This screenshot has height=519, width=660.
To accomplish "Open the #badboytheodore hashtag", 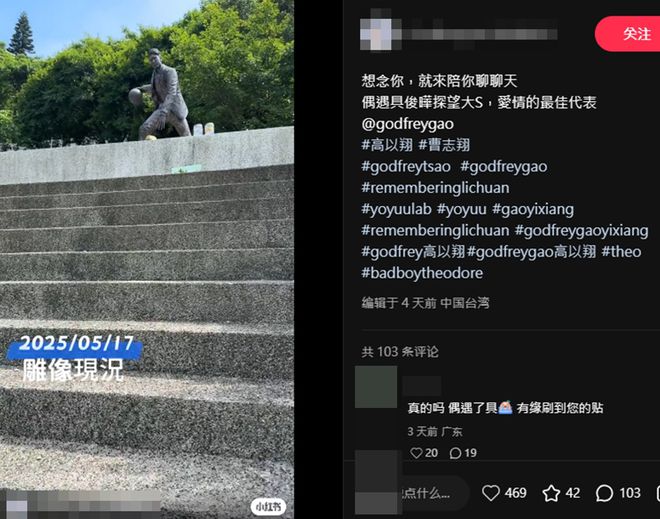I will tap(422, 273).
